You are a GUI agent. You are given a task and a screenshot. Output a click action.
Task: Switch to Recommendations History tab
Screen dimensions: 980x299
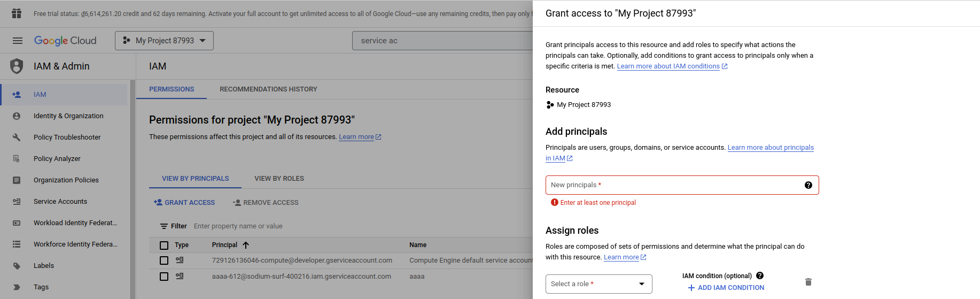coord(268,89)
